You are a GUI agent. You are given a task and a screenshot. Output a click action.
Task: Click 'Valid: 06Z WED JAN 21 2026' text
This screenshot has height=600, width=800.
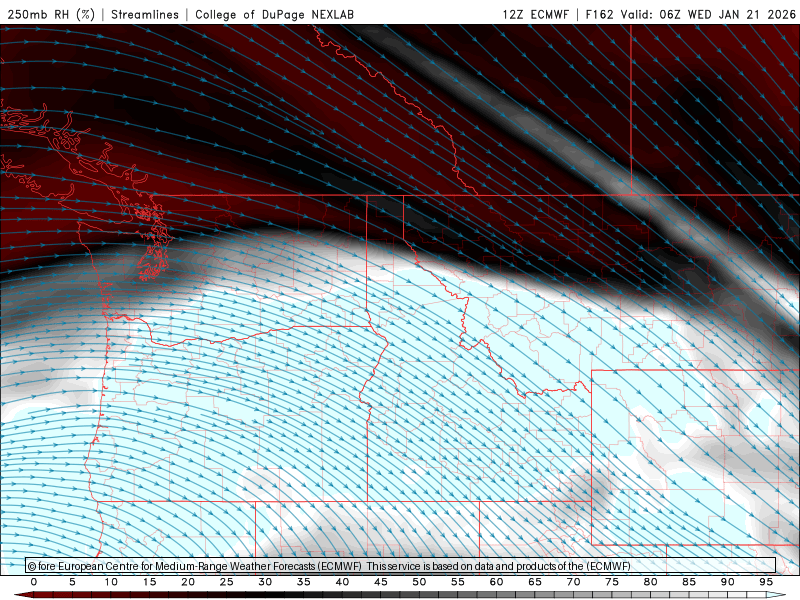[x=708, y=14]
